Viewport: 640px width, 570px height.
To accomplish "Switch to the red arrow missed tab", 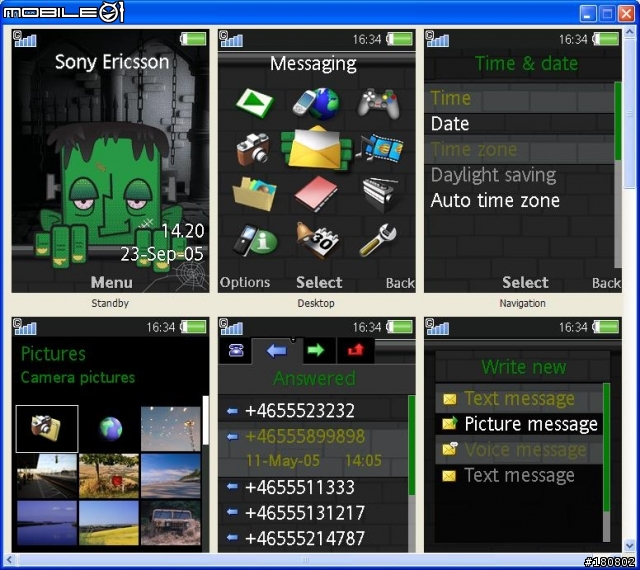I will coord(355,350).
